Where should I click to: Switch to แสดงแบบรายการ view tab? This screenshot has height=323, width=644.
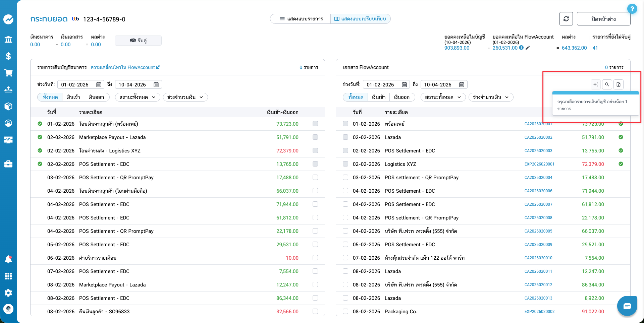tap(301, 19)
